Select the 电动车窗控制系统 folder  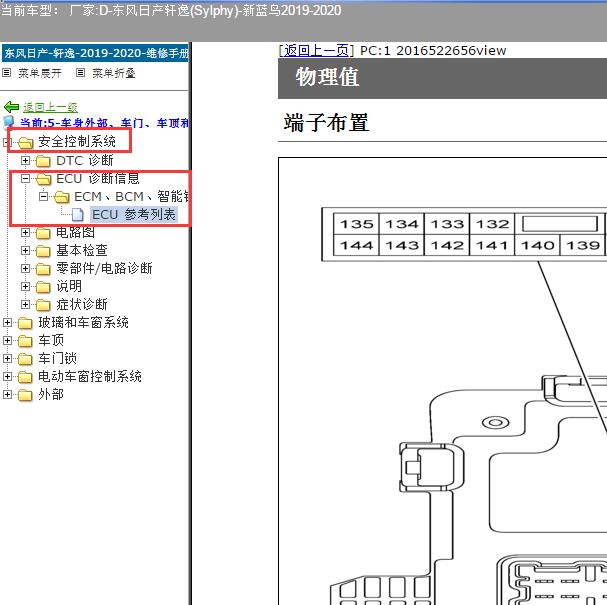pyautogui.click(x=90, y=376)
